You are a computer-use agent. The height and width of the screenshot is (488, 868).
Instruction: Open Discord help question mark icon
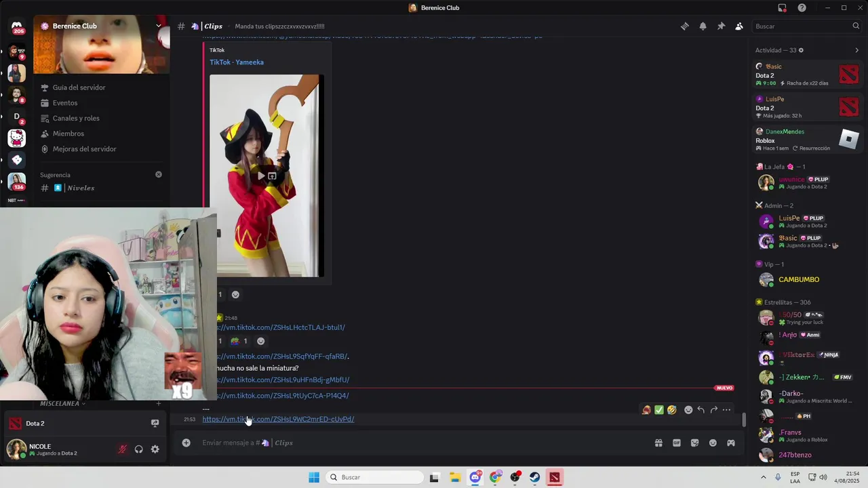pyautogui.click(x=802, y=8)
